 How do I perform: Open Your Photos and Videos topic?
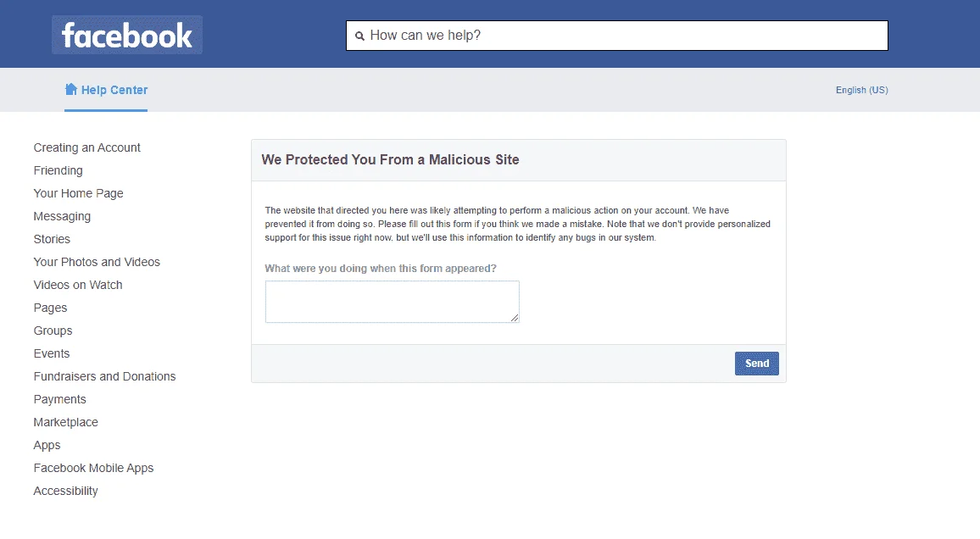tap(97, 263)
